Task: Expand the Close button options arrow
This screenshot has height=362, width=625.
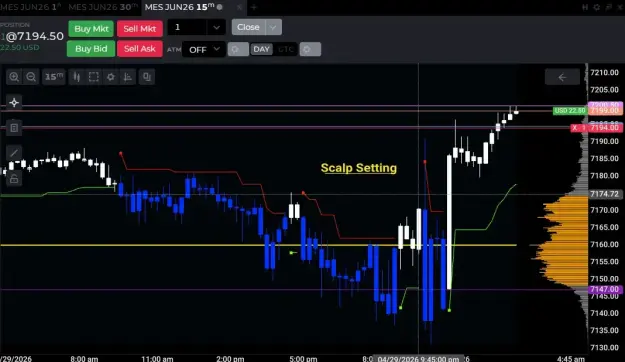Action: pyautogui.click(x=273, y=27)
